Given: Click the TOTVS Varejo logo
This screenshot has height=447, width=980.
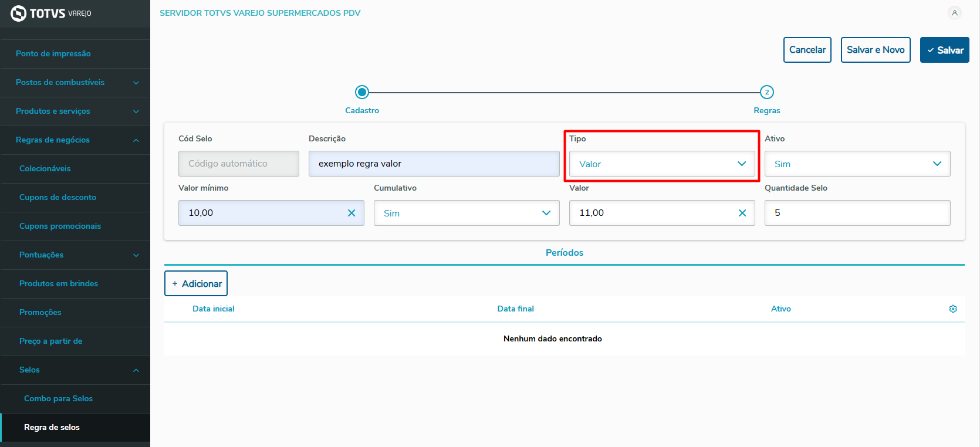Looking at the screenshot, I should (51, 13).
